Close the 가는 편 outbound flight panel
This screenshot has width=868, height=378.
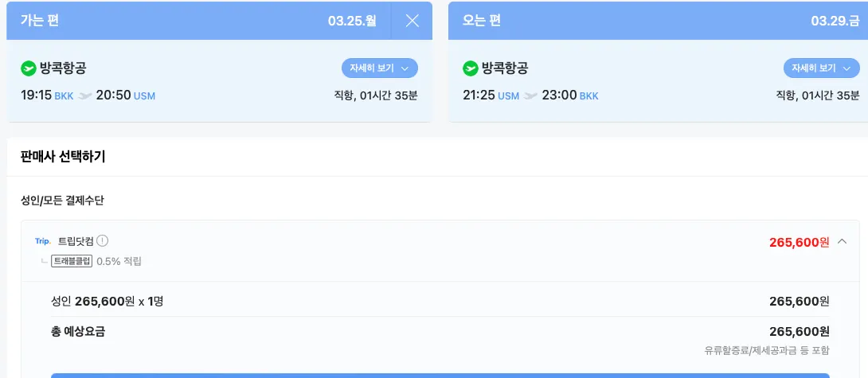[412, 21]
